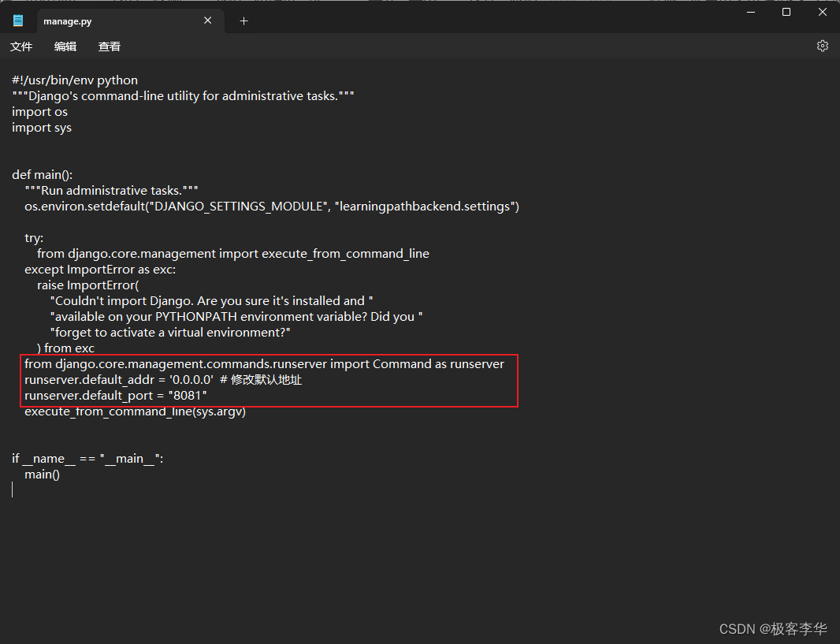This screenshot has width=840, height=644.
Task: Add a new tab with plus button
Action: click(243, 21)
